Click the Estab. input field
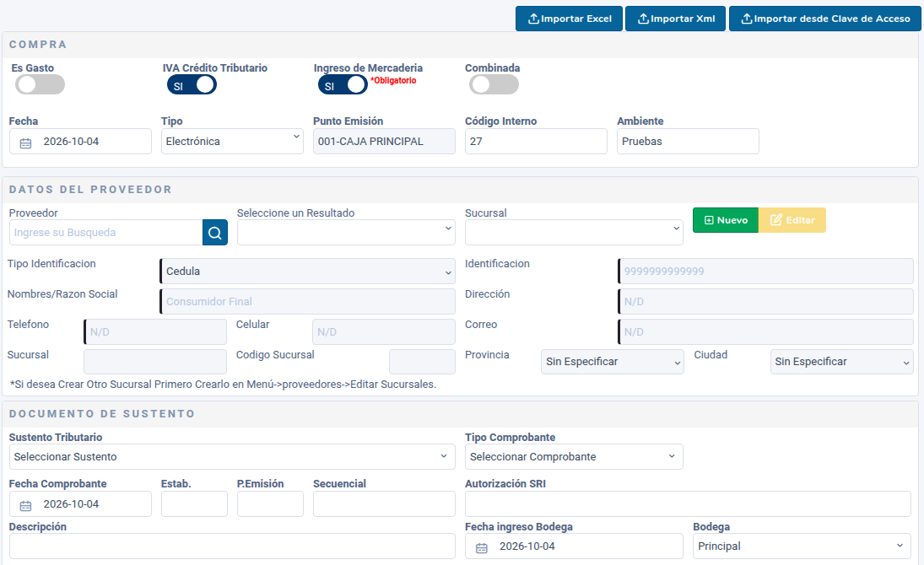This screenshot has width=924, height=565. point(194,503)
